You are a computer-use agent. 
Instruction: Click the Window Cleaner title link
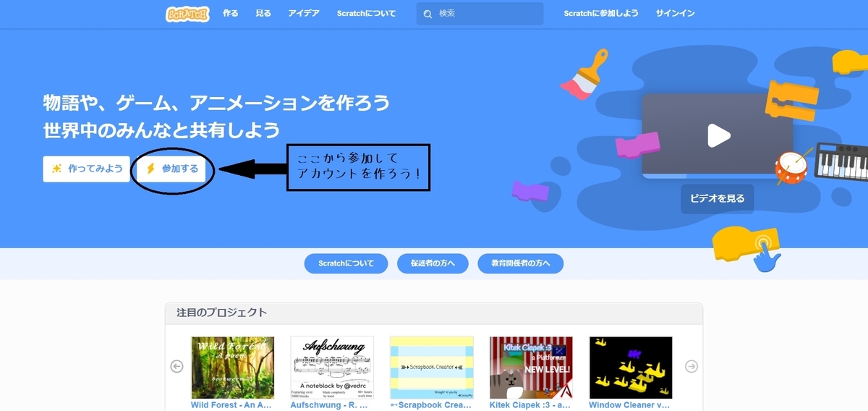[x=630, y=405]
